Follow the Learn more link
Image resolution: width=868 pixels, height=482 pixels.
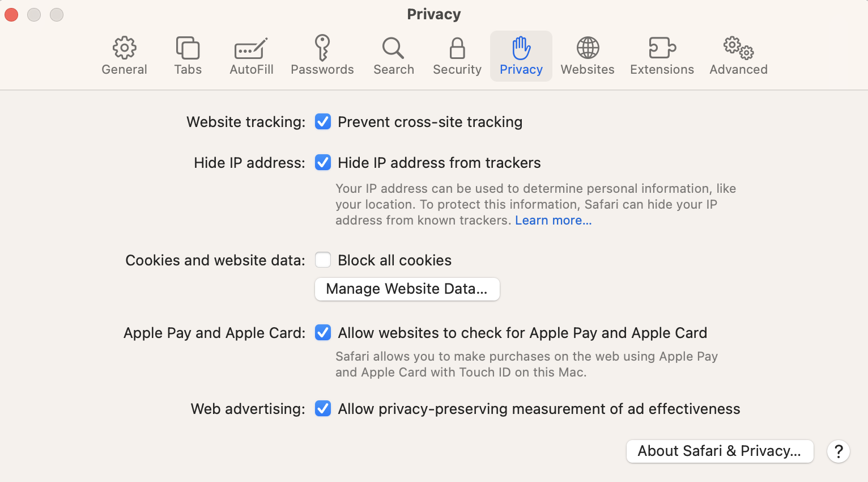click(553, 221)
